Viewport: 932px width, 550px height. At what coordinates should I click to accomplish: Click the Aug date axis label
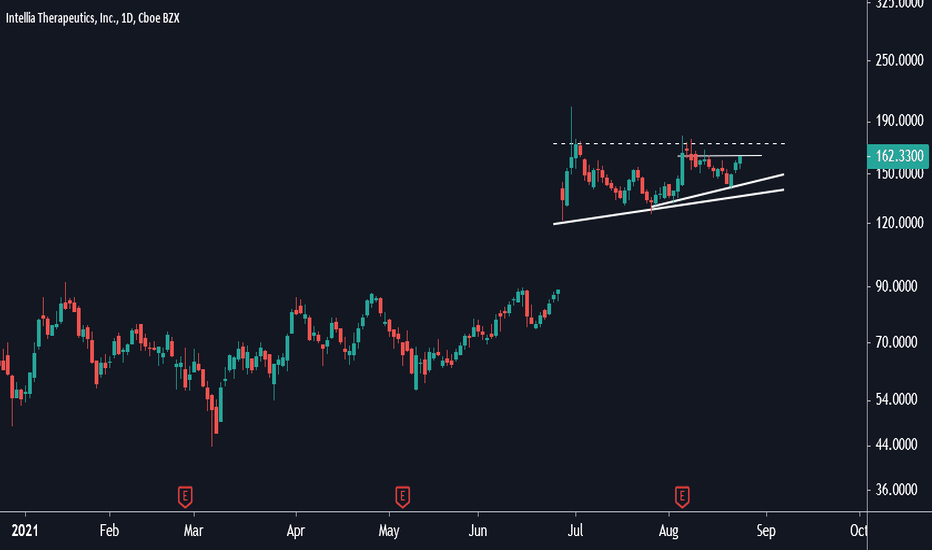point(669,530)
